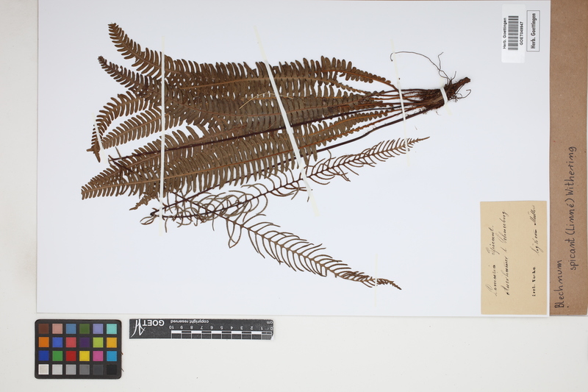This screenshot has height=392, width=588.
Task: Click the barcode on the specimen label
Action: point(513,33)
